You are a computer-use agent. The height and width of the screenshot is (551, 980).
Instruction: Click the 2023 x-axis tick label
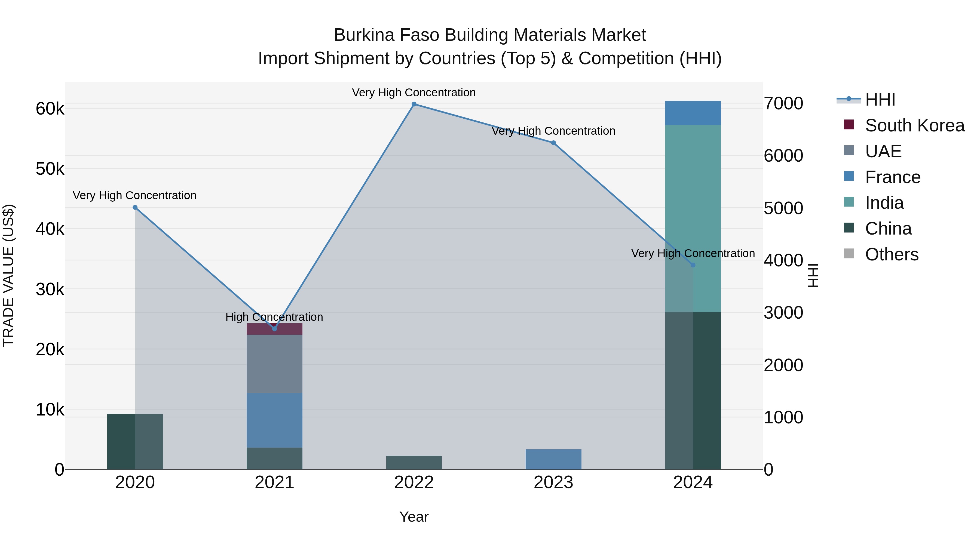pos(553,482)
